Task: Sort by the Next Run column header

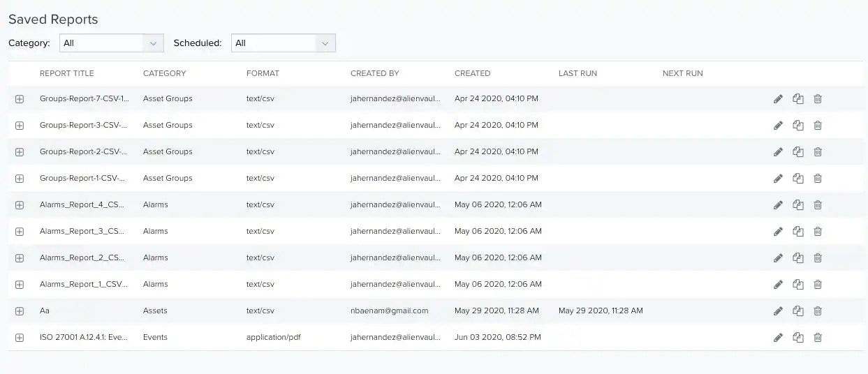Action: coord(683,73)
